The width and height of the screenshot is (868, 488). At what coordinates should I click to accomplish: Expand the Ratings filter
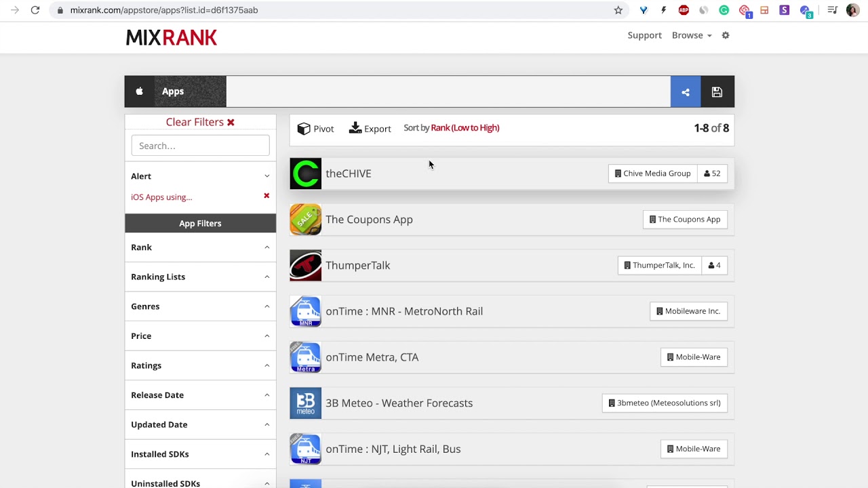(200, 365)
